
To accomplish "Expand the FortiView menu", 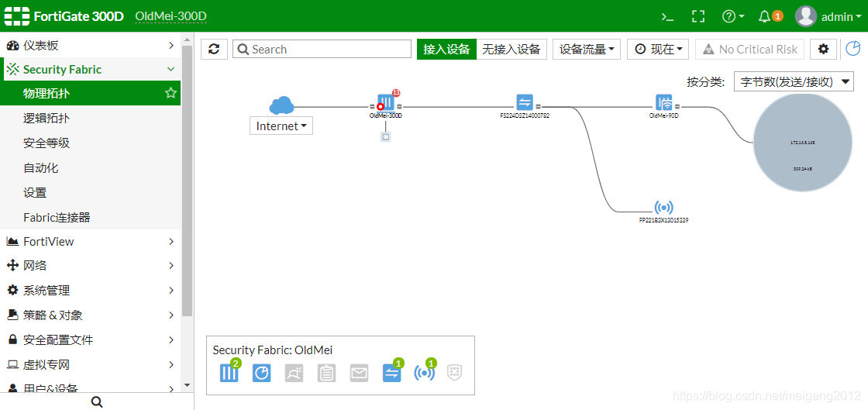I will coord(90,241).
